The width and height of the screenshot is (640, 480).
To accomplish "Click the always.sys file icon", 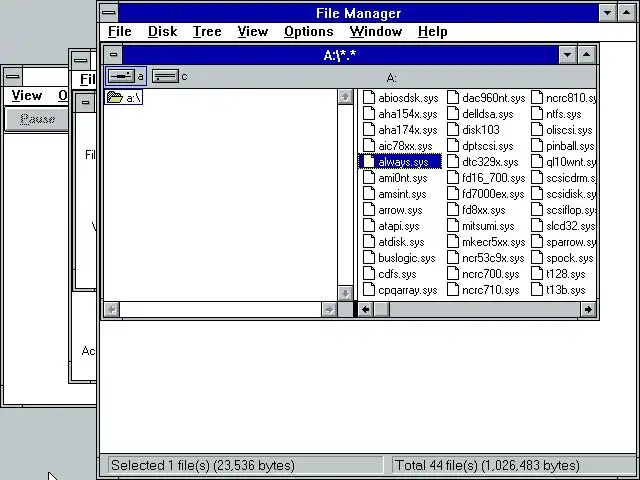I will [369, 162].
